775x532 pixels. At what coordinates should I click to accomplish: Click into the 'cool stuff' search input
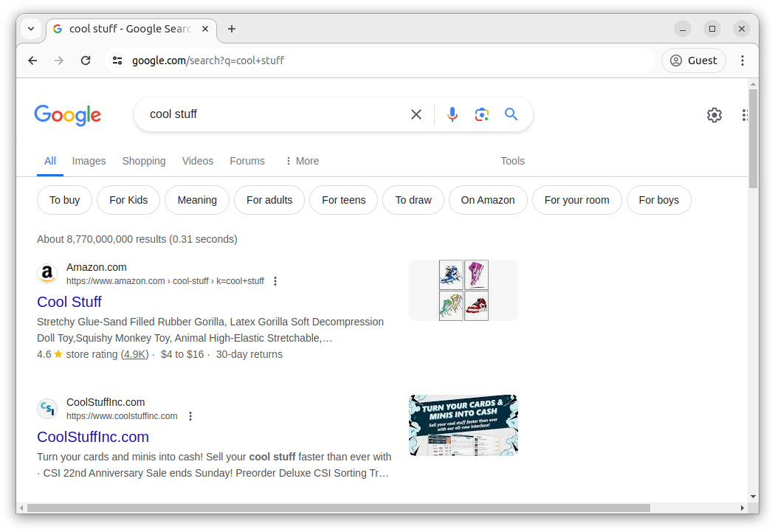coord(277,114)
